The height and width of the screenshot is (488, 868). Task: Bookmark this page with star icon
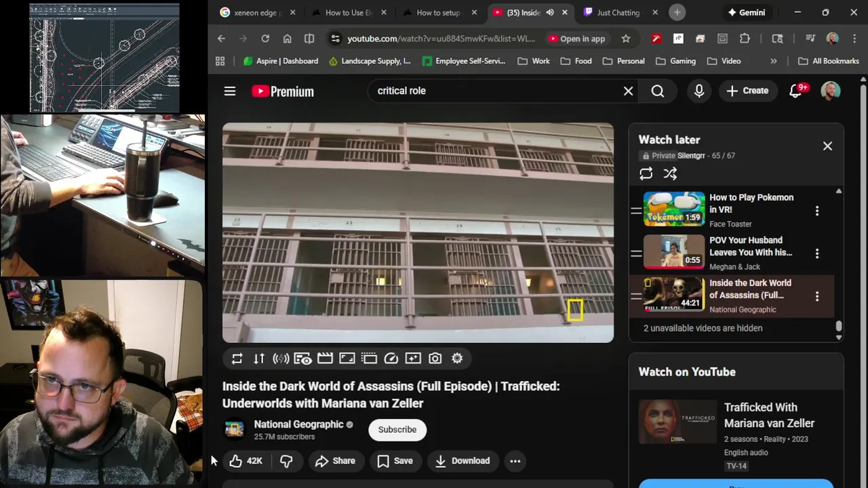click(626, 39)
